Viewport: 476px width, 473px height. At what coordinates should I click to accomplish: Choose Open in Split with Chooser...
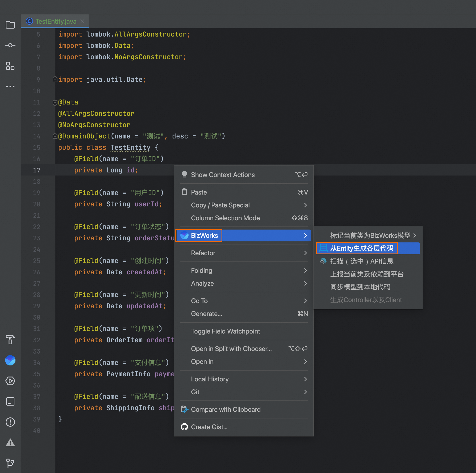244,348
